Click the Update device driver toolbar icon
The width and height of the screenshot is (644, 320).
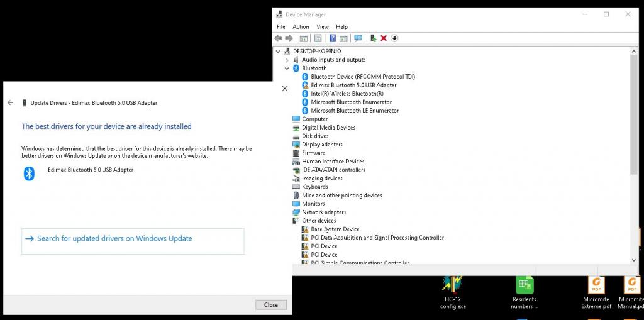[x=373, y=38]
